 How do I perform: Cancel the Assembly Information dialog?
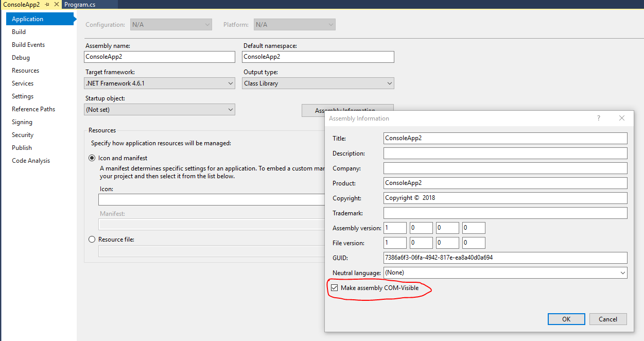(x=607, y=319)
